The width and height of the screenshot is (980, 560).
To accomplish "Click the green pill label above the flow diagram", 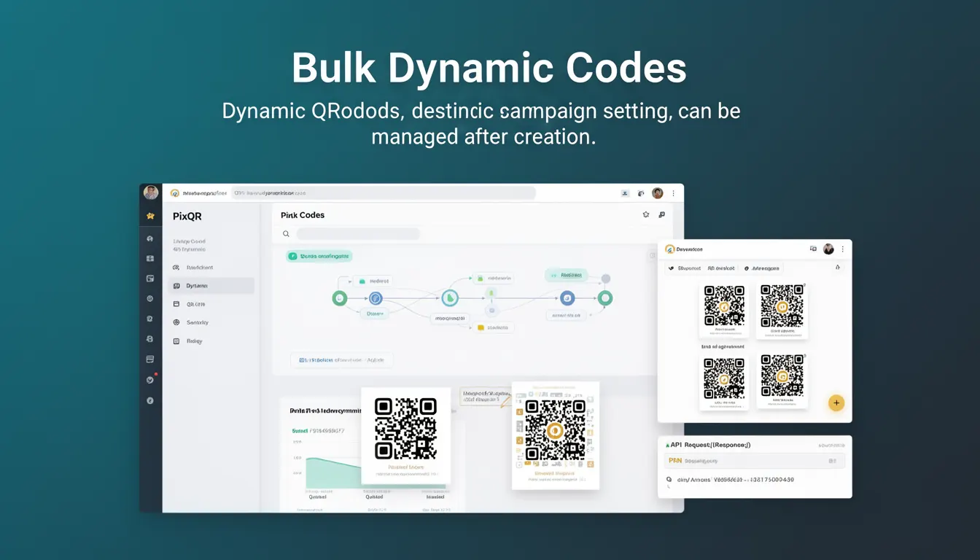I will point(319,256).
